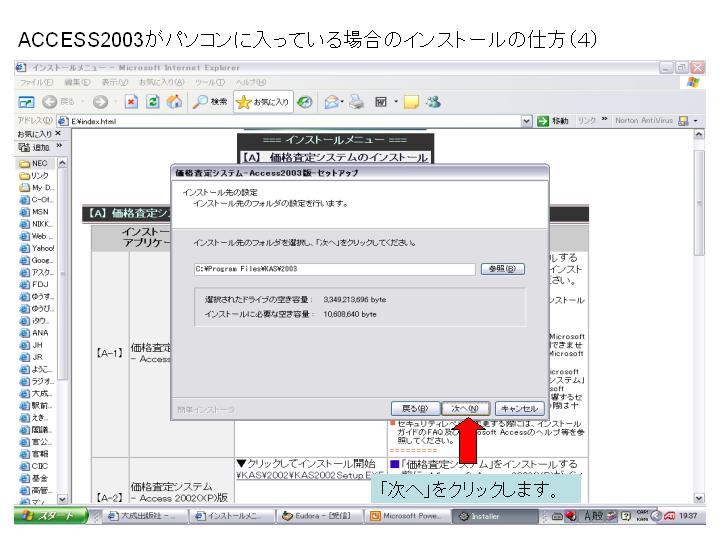Click favorites list scroll down arrow

click(x=62, y=499)
